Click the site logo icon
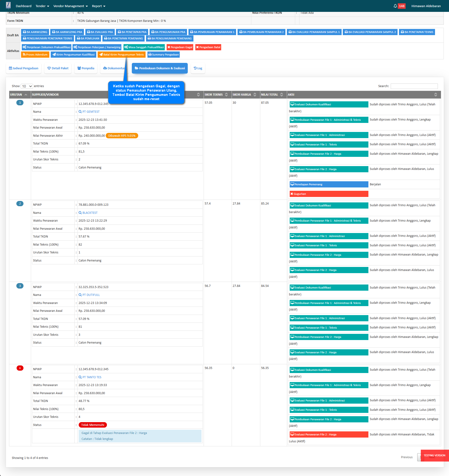Screen dimensions: 449x476 [x=8, y=5]
